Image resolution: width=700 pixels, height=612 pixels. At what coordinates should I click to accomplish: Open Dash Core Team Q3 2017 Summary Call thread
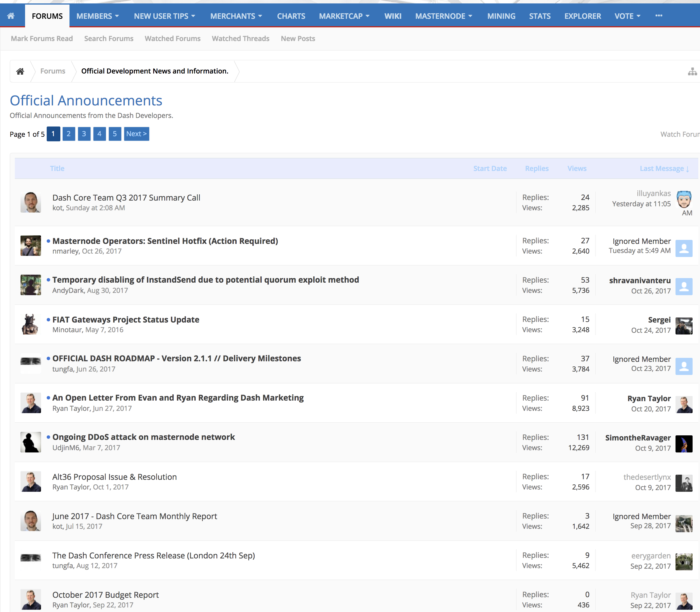tap(126, 198)
